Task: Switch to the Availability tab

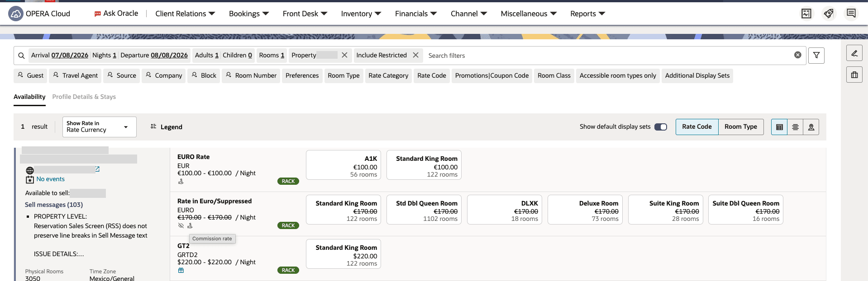Action: coord(29,97)
